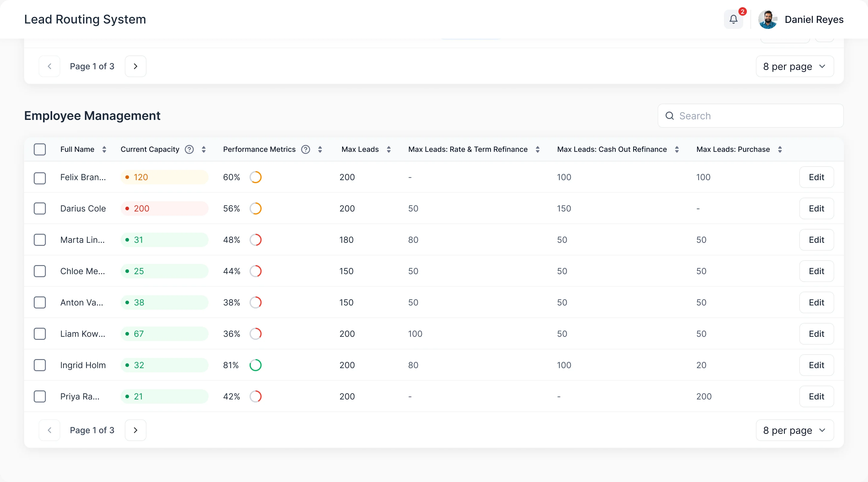
Task: Click the Performance Metrics help icon
Action: tap(306, 149)
